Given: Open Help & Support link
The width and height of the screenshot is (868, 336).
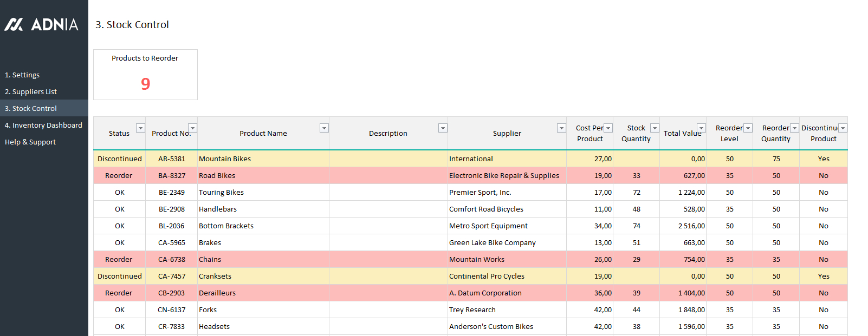Looking at the screenshot, I should (30, 142).
